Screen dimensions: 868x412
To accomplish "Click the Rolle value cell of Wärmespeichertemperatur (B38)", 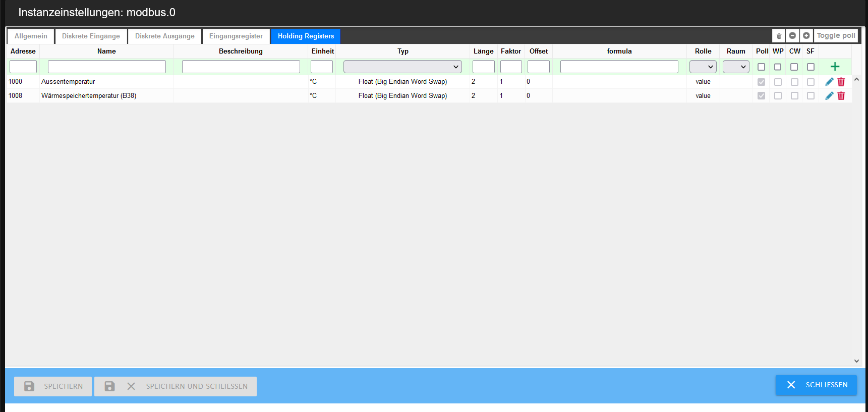I will coord(703,96).
